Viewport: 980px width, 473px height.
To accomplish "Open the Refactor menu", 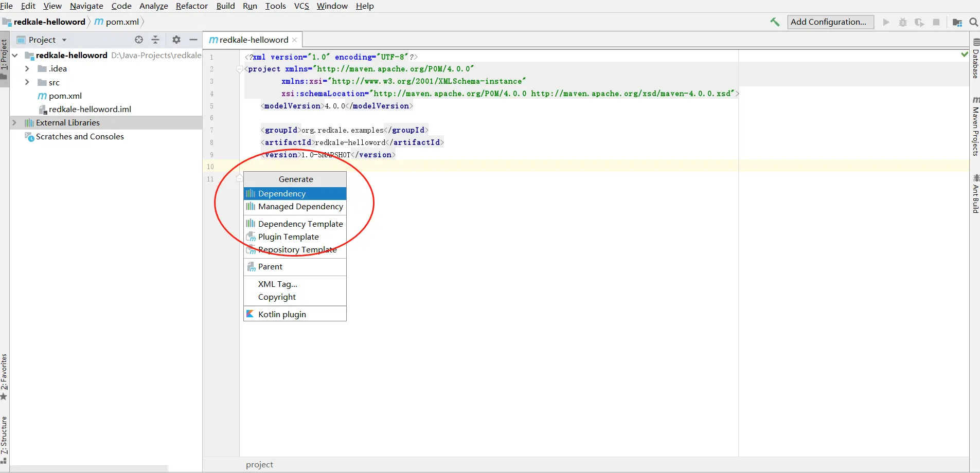I will [191, 6].
